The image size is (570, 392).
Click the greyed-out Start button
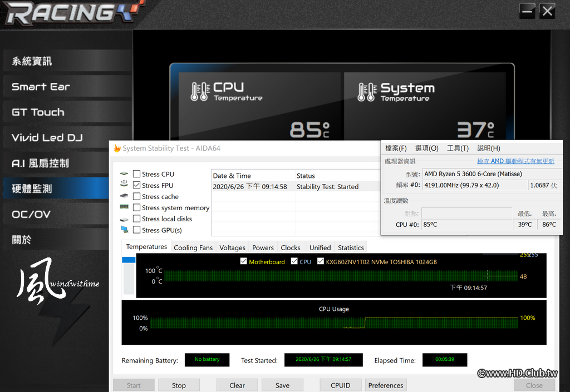point(134,385)
